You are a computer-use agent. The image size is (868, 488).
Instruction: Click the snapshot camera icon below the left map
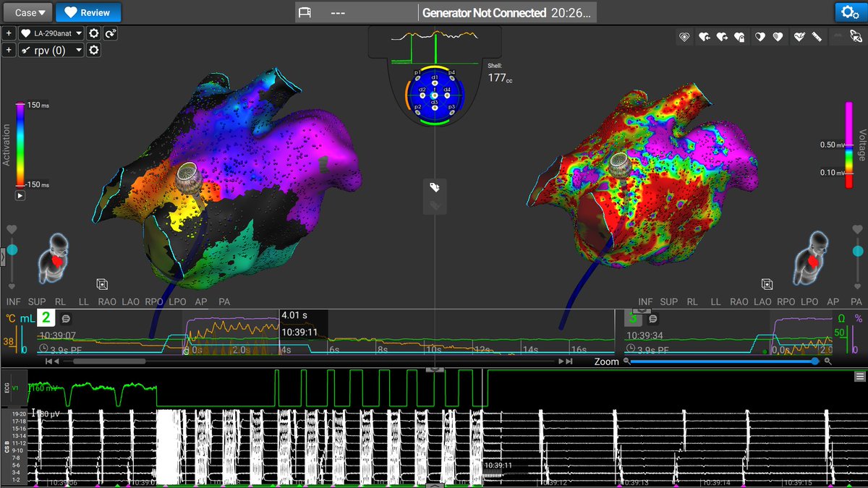102,283
